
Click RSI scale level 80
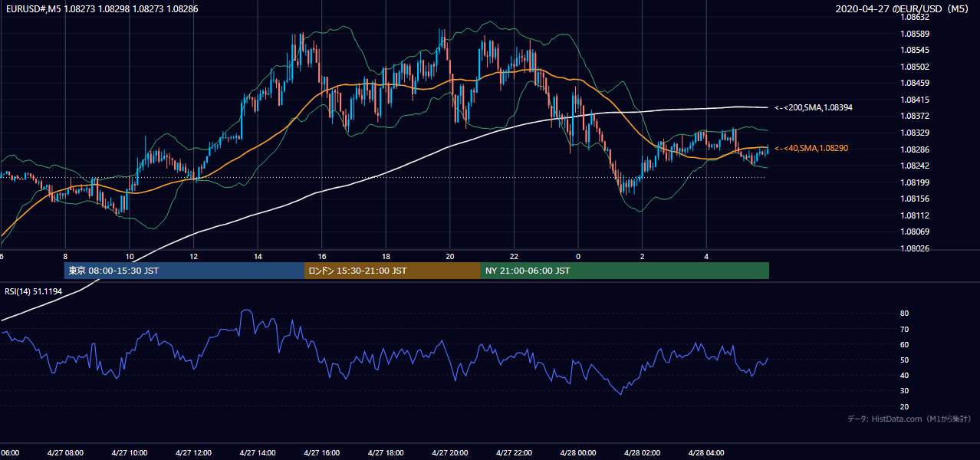coord(905,314)
